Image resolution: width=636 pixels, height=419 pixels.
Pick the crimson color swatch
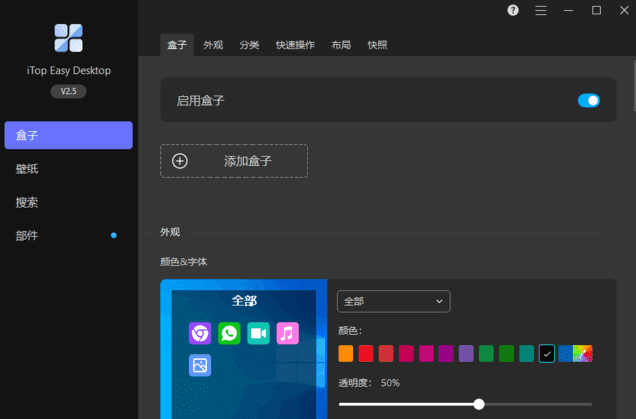coord(406,353)
